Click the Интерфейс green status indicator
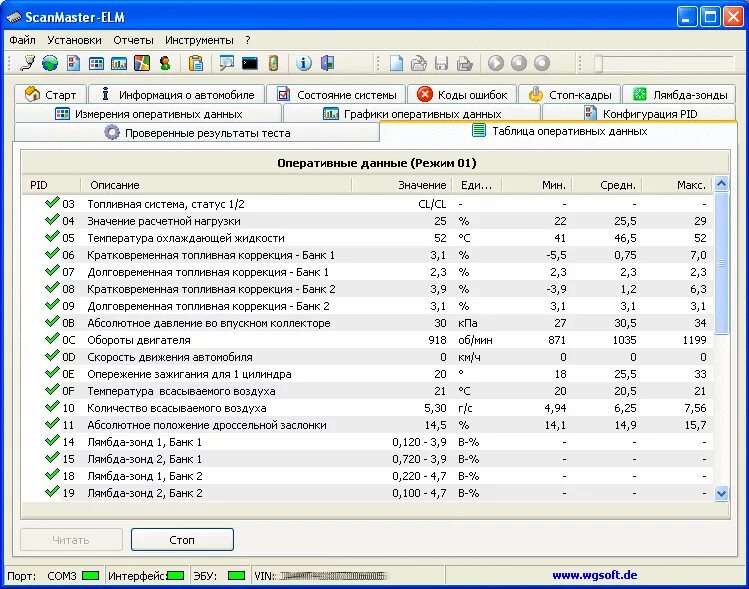 click(175, 576)
